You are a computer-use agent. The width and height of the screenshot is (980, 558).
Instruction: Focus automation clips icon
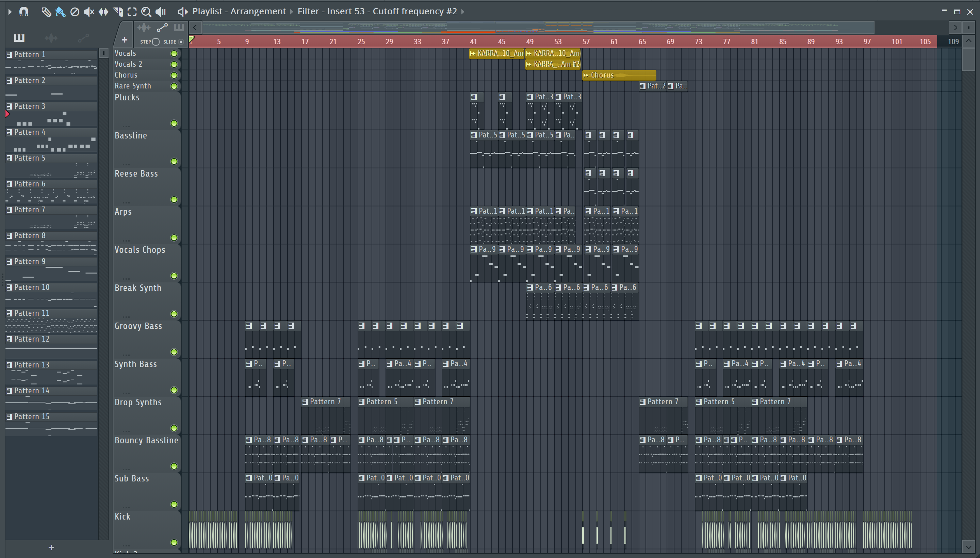point(162,28)
